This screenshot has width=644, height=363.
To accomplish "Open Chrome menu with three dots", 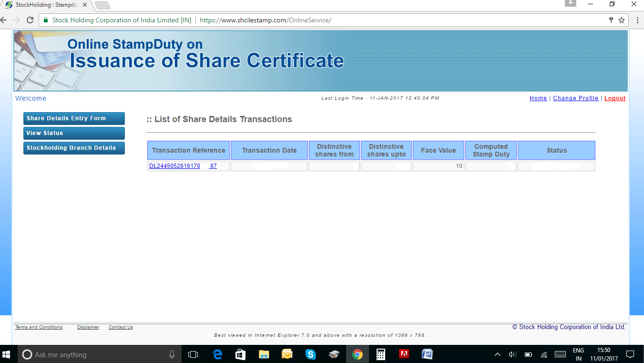I will [637, 20].
